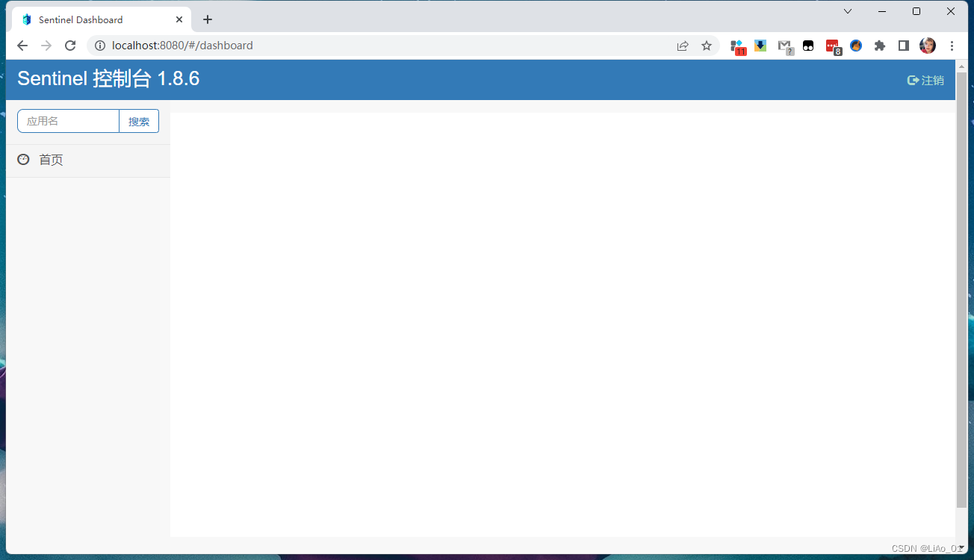
Task: Bookmark this page with star icon
Action: pyautogui.click(x=707, y=46)
